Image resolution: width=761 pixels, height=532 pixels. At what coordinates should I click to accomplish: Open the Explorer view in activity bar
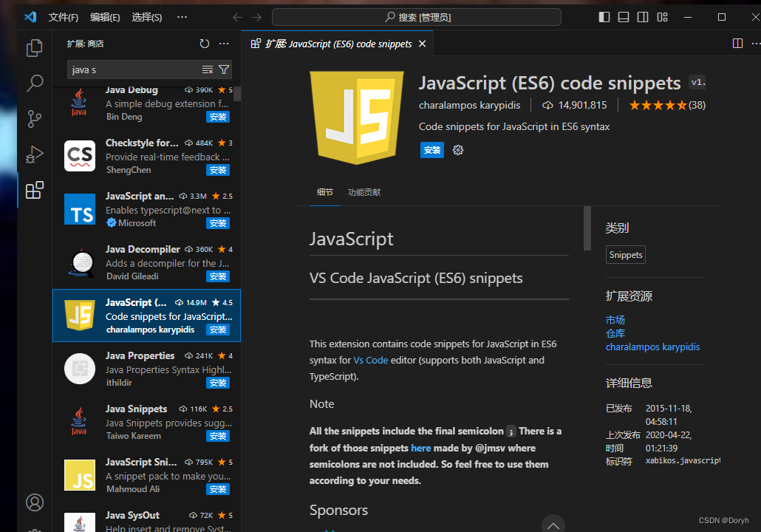(35, 47)
